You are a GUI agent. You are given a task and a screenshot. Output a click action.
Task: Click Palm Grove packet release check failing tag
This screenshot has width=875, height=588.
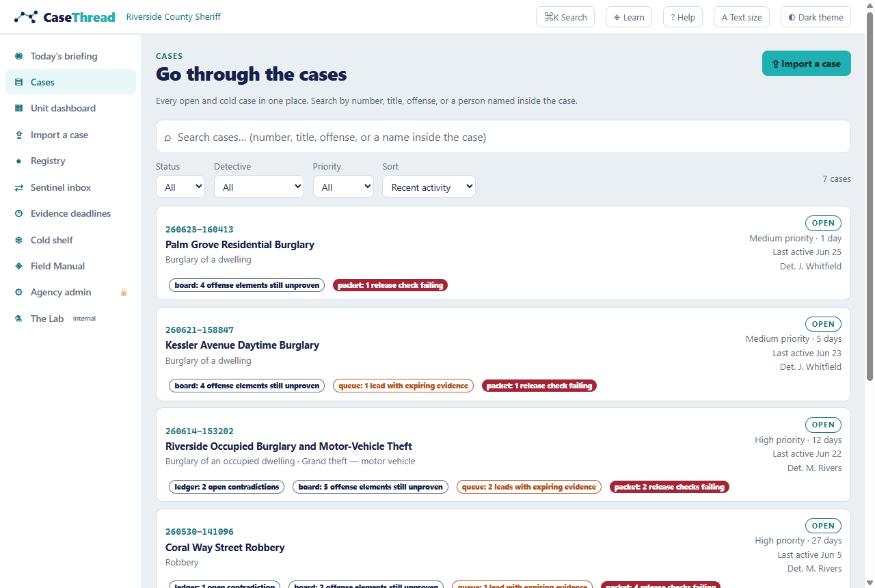coord(390,285)
